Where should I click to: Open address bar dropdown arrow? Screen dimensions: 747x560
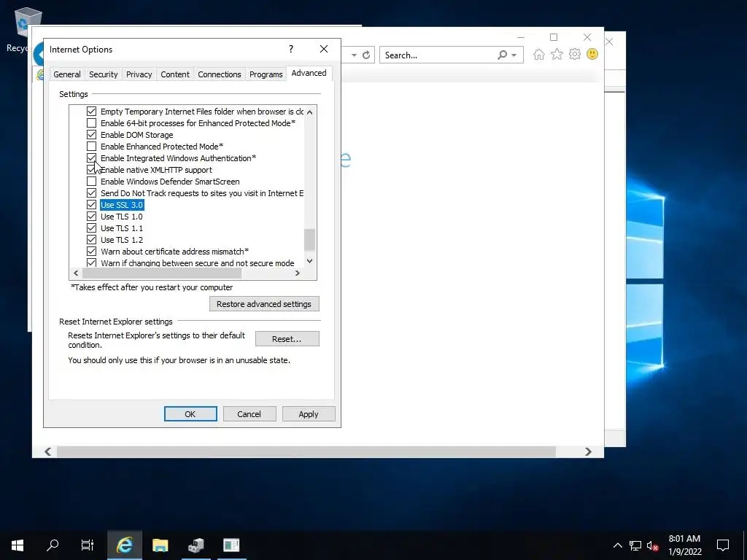pos(354,55)
